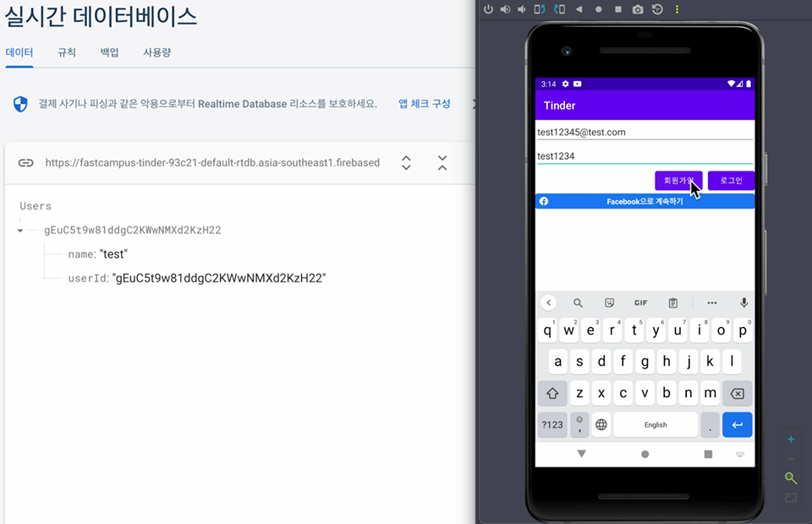Click settings gear in phone status bar
The image size is (812, 524).
coord(566,84)
